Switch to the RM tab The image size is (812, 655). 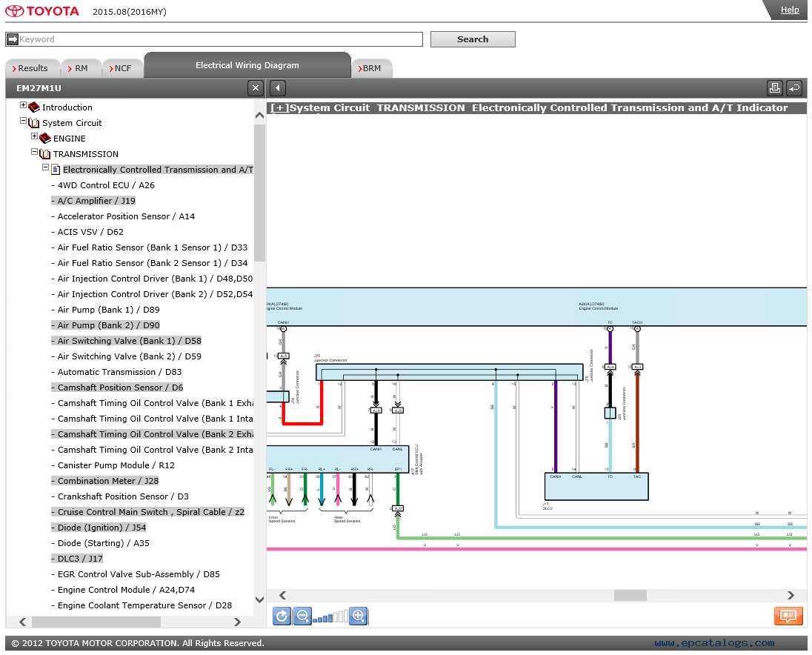click(81, 68)
